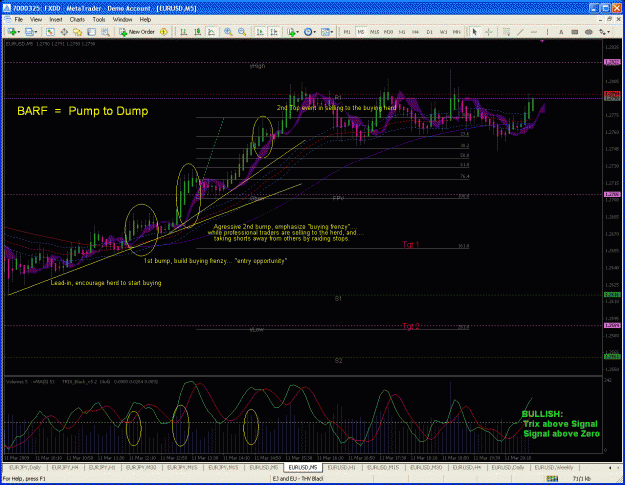
Task: Click the New Order button
Action: tap(137, 32)
